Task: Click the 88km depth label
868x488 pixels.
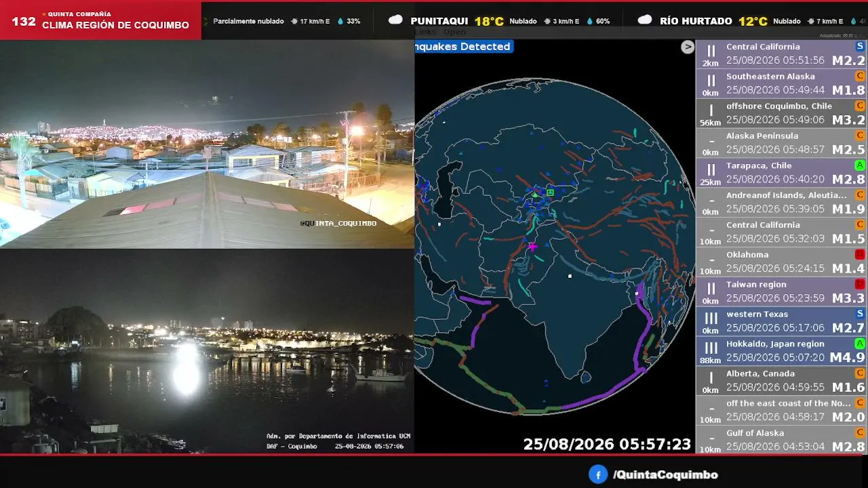Action: [711, 361]
